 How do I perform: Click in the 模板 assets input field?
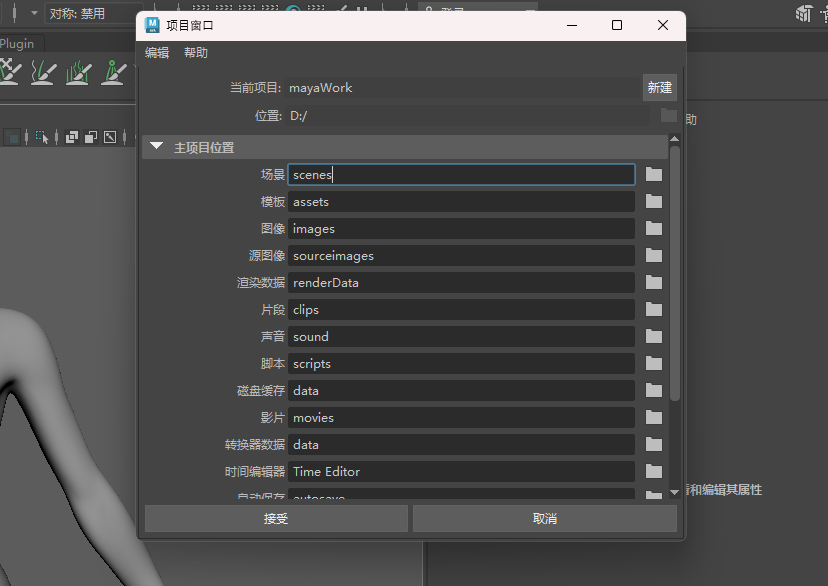click(x=461, y=202)
